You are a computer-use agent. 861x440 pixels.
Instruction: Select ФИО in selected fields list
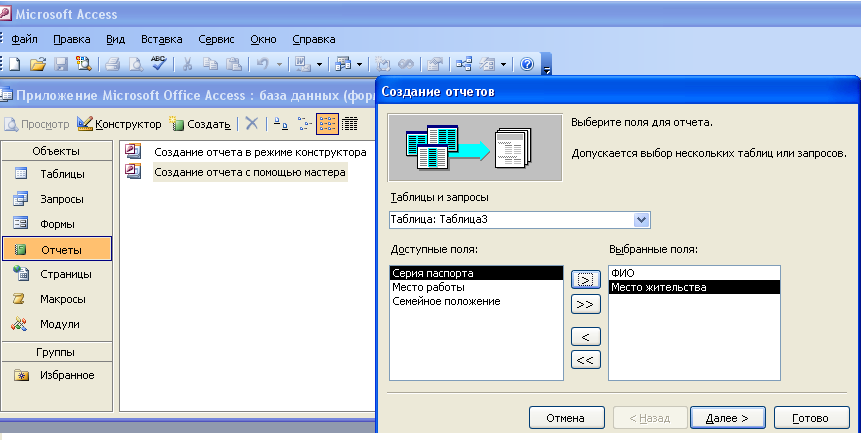click(694, 273)
